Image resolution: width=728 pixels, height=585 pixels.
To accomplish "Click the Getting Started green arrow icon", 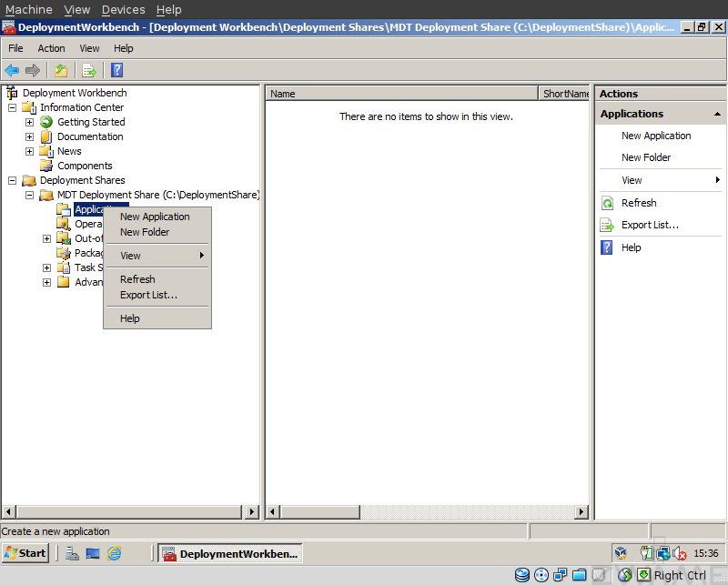I will click(x=46, y=122).
